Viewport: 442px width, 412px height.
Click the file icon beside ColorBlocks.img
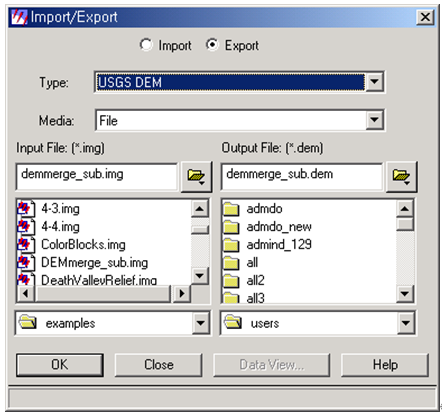[x=26, y=245]
